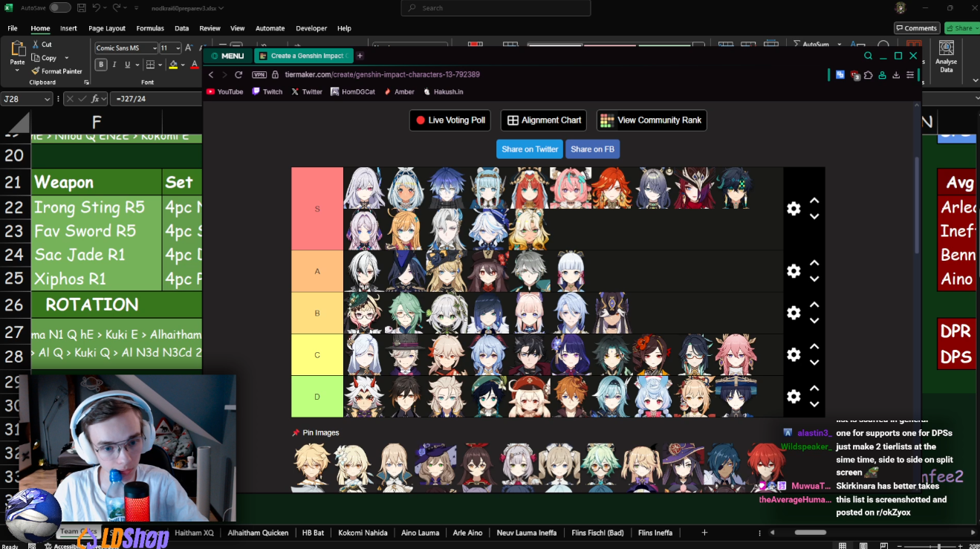Apply the yellow fill color
This screenshot has height=549, width=980.
point(173,65)
